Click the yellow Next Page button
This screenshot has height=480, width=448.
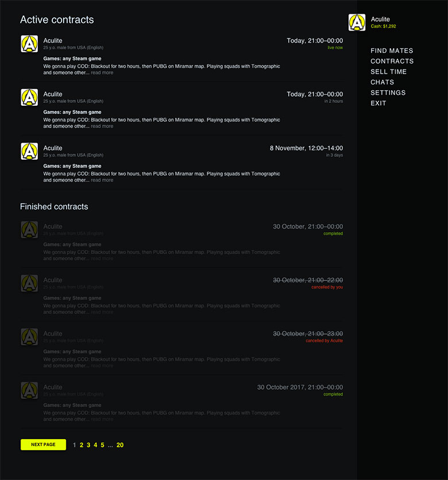44,444
